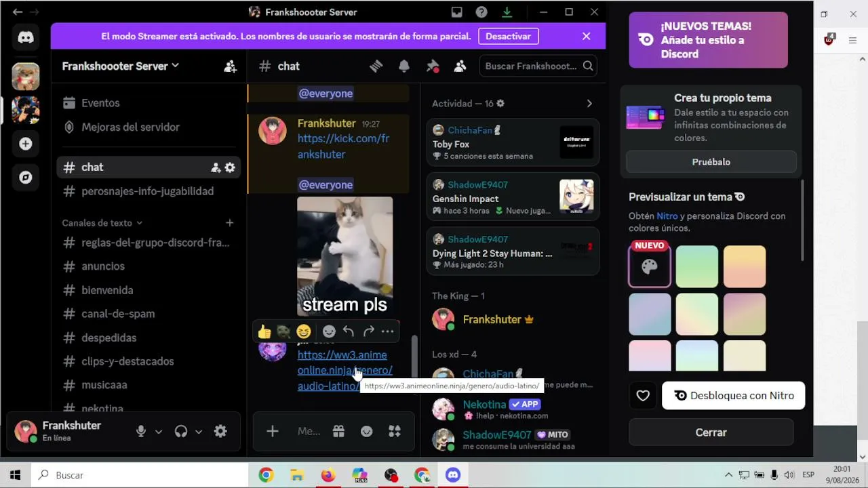Click the Nitro link in theme description
The height and width of the screenshot is (488, 868).
pyautogui.click(x=667, y=216)
